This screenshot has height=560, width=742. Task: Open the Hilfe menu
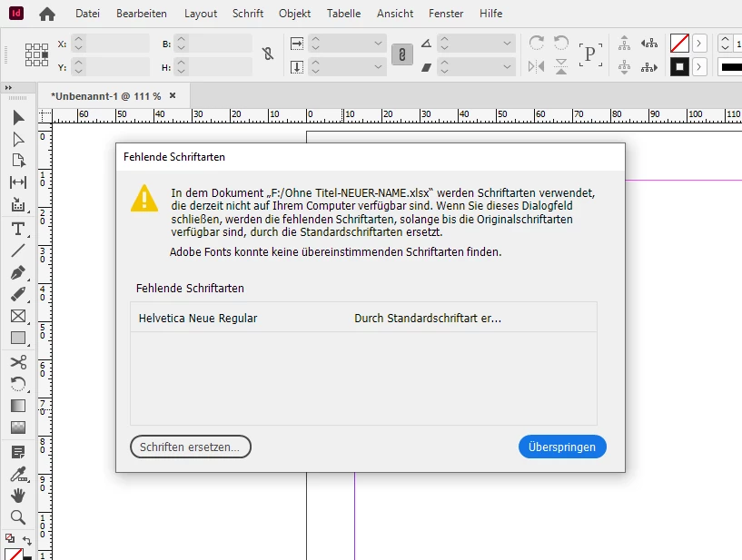[490, 14]
